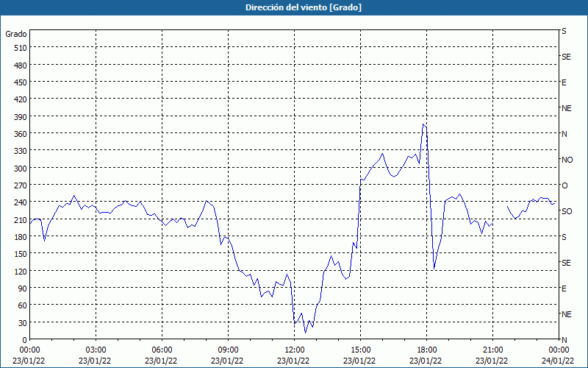
Task: Select the 450 degree axis label
Action: pyautogui.click(x=21, y=82)
